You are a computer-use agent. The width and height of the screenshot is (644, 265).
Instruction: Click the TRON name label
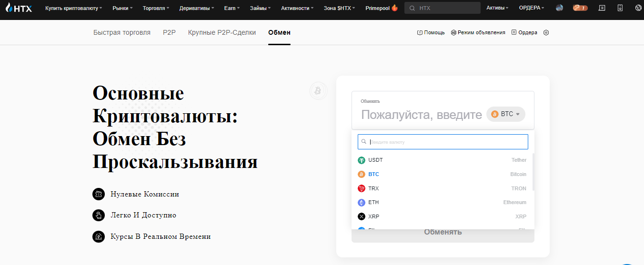click(519, 188)
